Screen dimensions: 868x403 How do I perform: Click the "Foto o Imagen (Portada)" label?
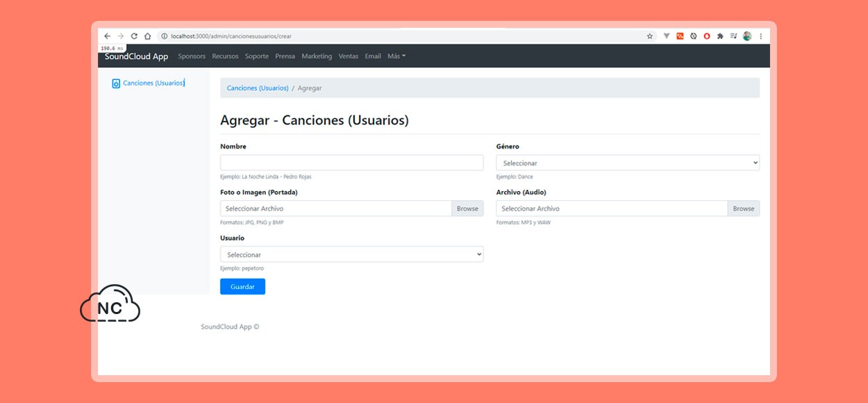(259, 192)
